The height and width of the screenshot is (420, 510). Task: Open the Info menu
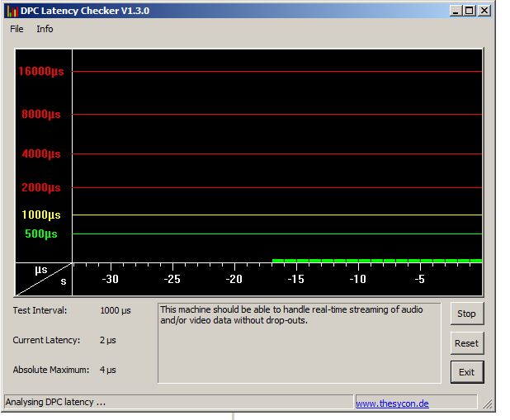coord(45,29)
